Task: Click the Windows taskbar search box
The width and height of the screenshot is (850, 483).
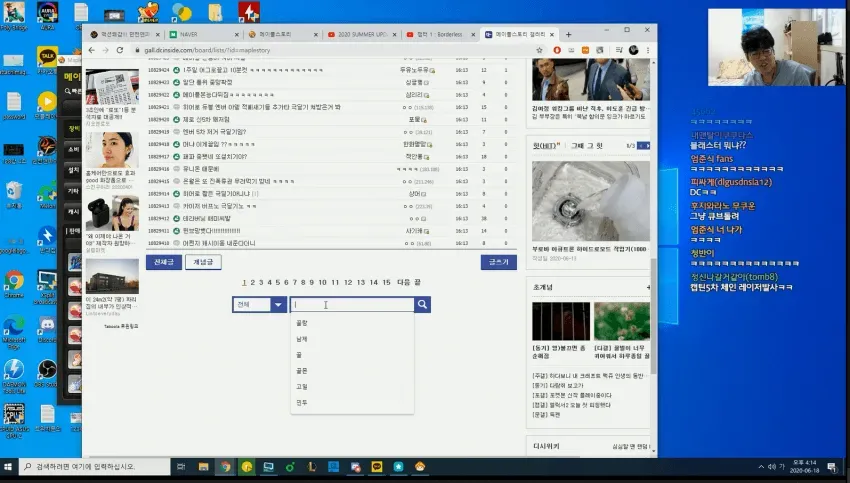Action: (94, 467)
